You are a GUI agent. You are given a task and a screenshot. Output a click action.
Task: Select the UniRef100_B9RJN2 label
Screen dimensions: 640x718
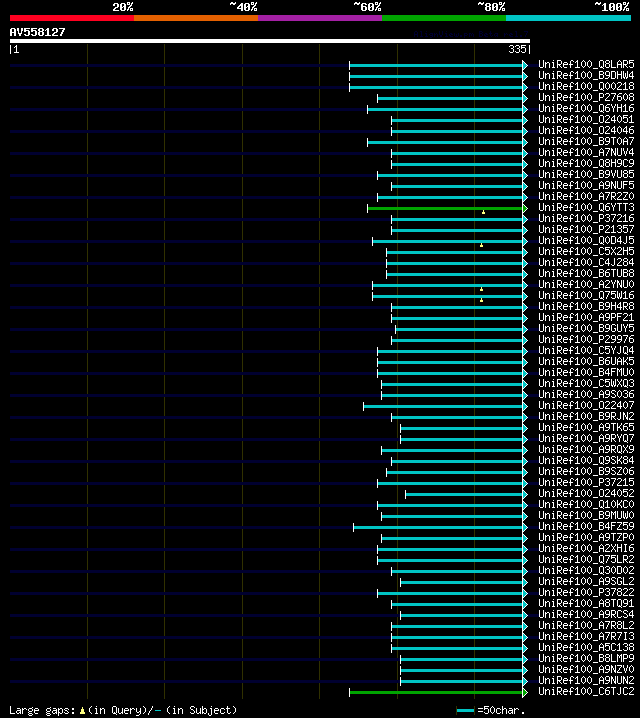586,416
